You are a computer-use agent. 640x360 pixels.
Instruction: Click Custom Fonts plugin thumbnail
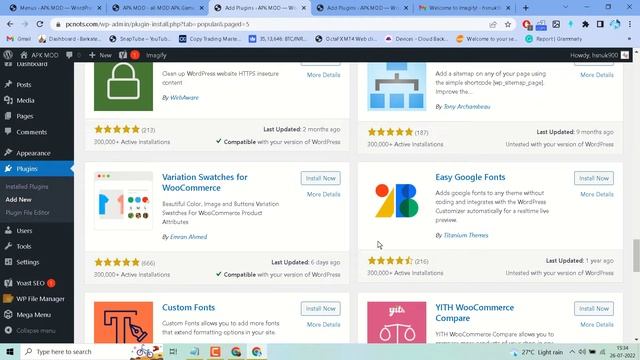123,322
